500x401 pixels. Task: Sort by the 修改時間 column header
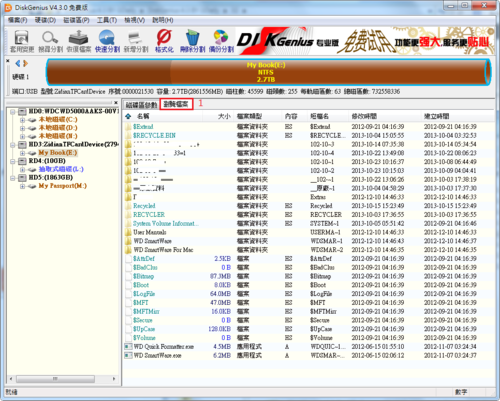pos(364,116)
